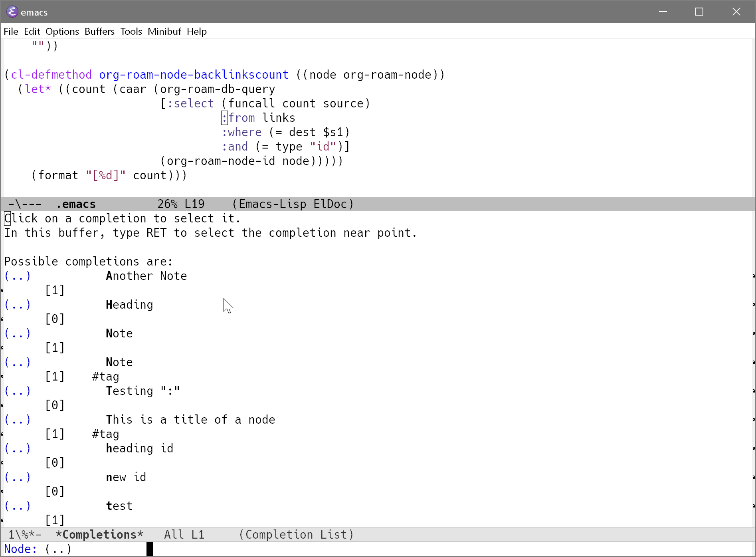Click the Node prompt input in the minibuffer
The height and width of the screenshot is (557, 756).
[x=100, y=549]
